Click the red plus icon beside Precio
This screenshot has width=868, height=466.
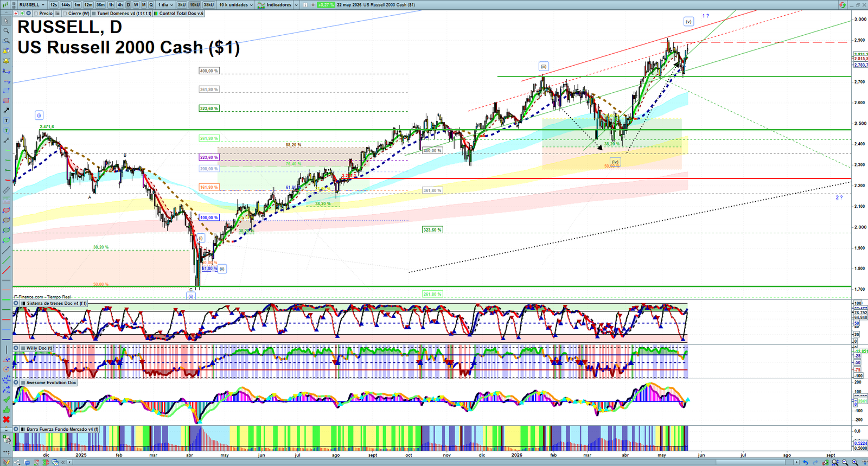16,13
